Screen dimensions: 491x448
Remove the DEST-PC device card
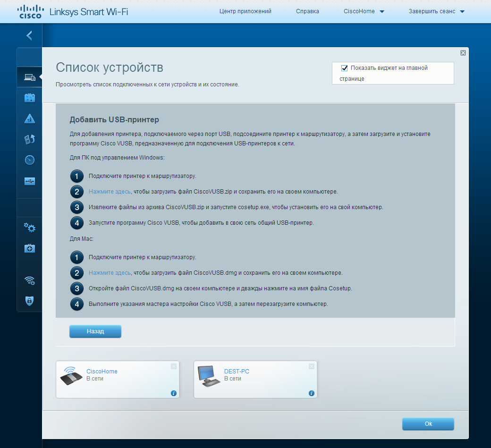(312, 366)
